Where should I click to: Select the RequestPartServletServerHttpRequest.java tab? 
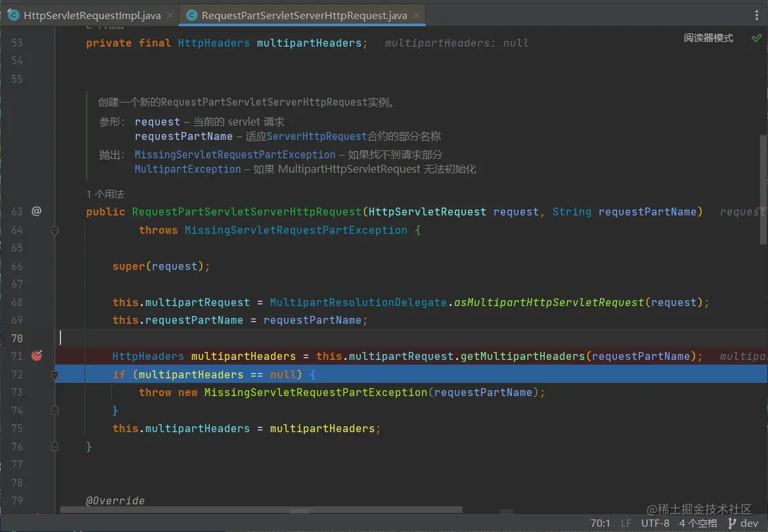point(304,15)
